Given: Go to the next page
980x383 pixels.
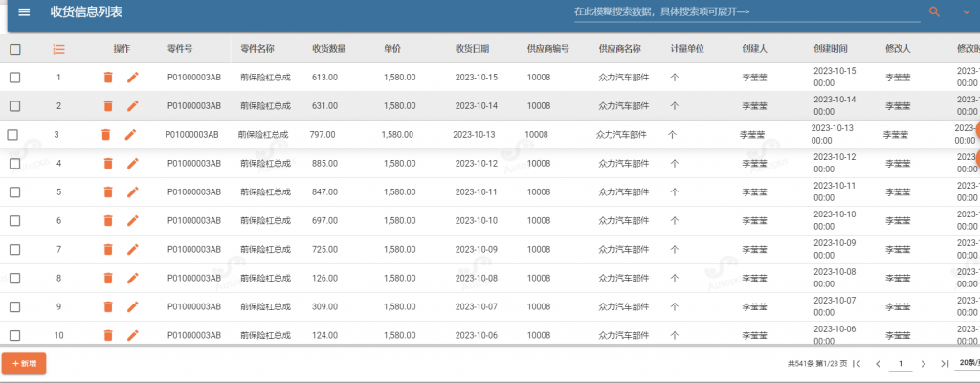Looking at the screenshot, I should click(x=924, y=364).
